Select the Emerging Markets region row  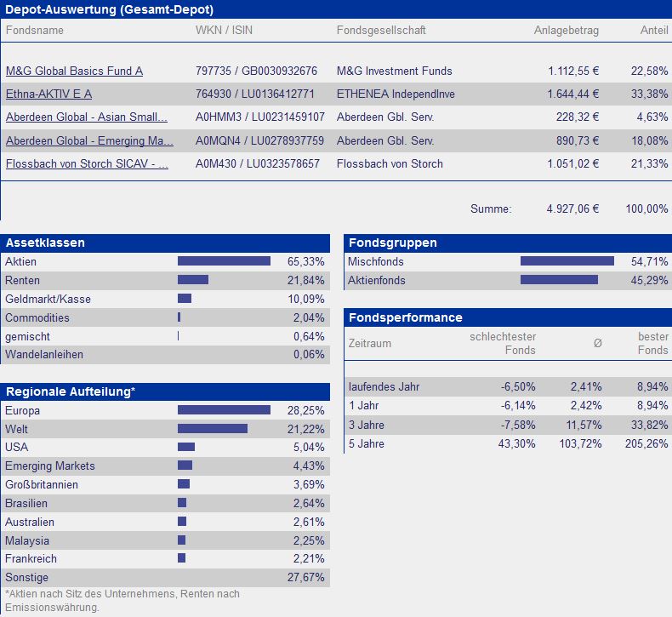pyautogui.click(x=165, y=466)
